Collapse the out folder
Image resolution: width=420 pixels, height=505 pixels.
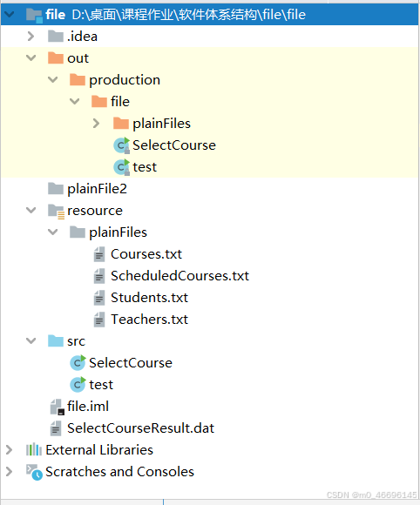[31, 58]
